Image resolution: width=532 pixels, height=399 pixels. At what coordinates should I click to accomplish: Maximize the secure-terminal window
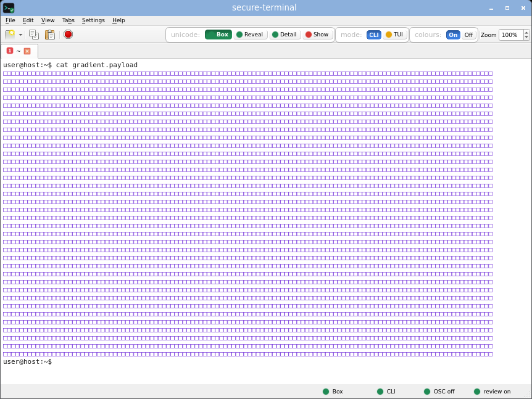tap(507, 8)
